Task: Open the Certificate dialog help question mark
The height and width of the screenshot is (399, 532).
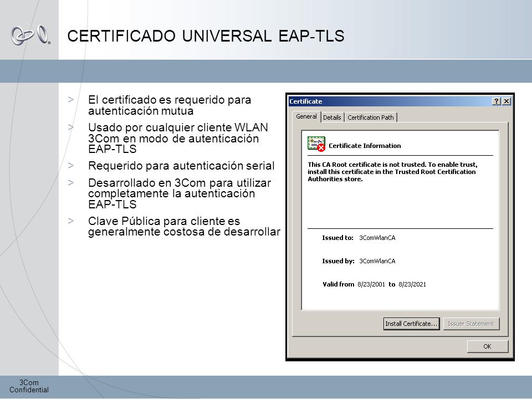Action: tap(496, 101)
